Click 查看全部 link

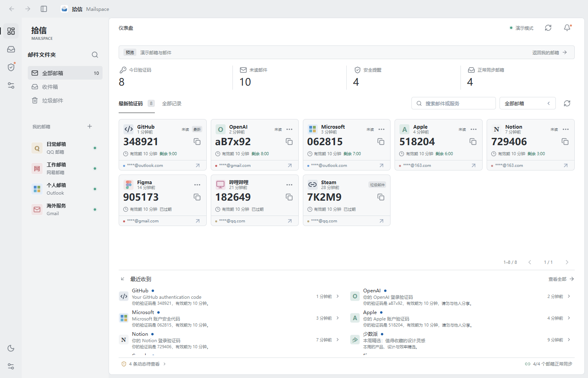(561, 279)
